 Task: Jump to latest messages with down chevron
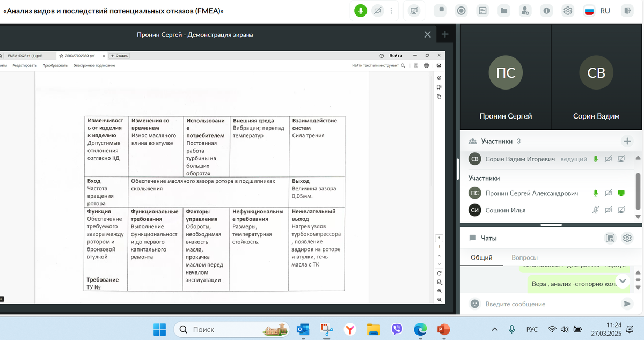coord(623,280)
